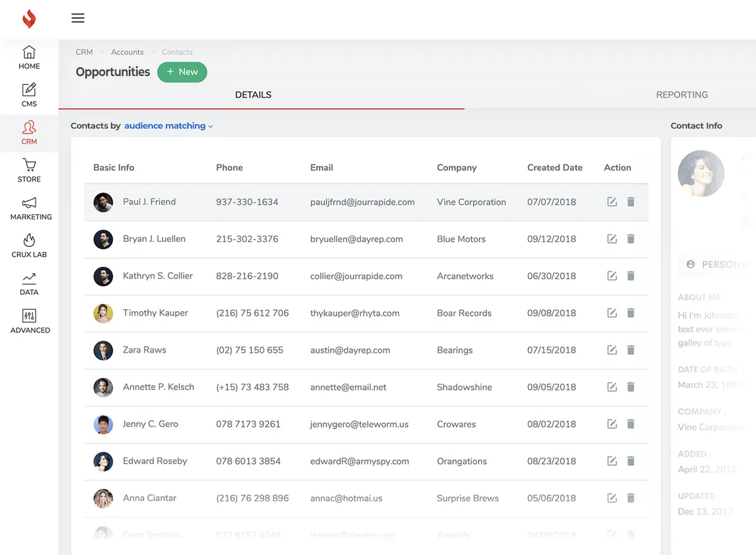Viewport: 756px width, 555px height.
Task: Click the flame logo icon
Action: 29,19
